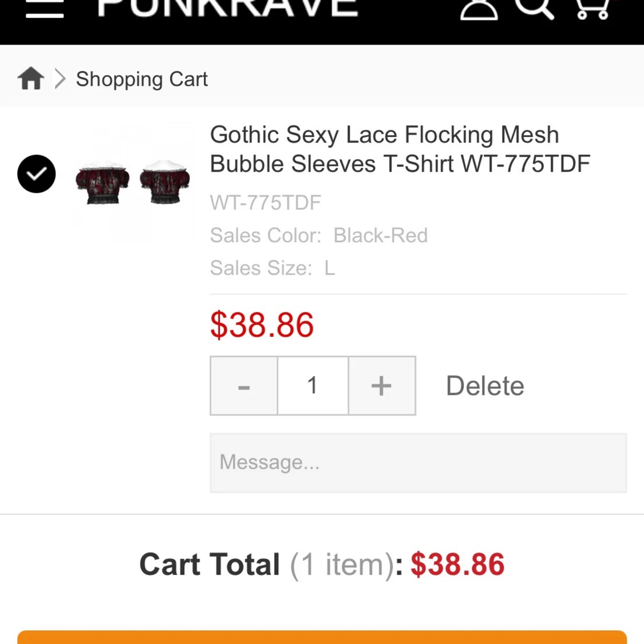Click the search magnifier icon
The width and height of the screenshot is (644, 644).
coord(534,8)
